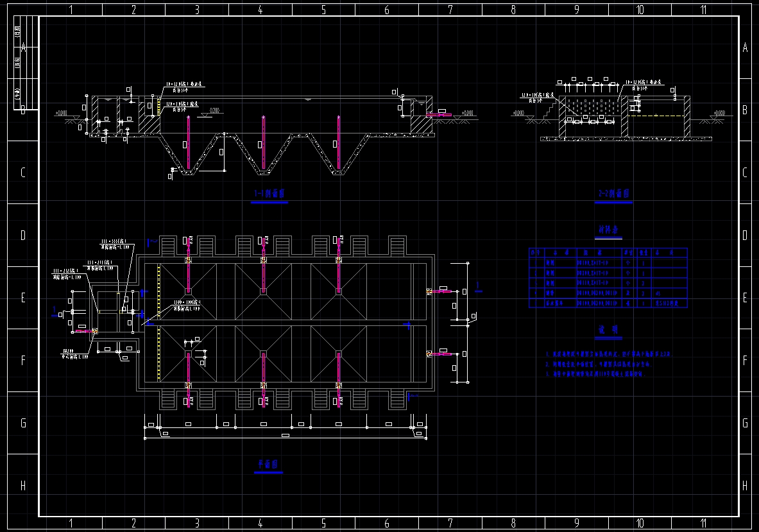Click the last row of the materials table
The width and height of the screenshot is (759, 532).
point(608,303)
